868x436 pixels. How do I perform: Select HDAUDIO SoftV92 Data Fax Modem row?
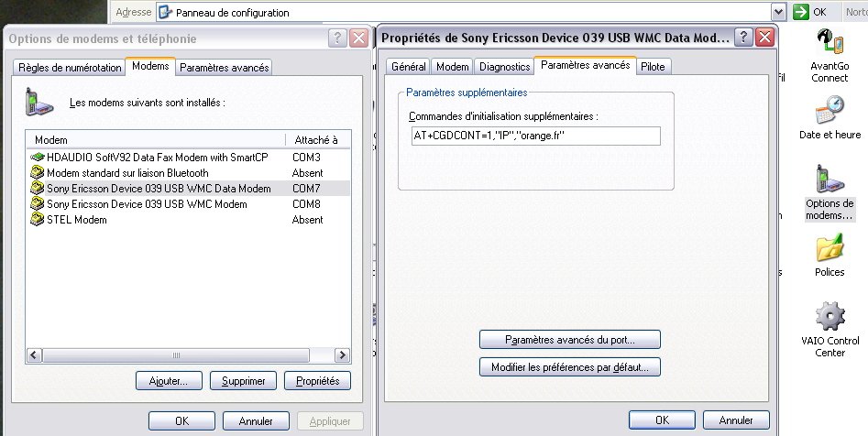158,158
